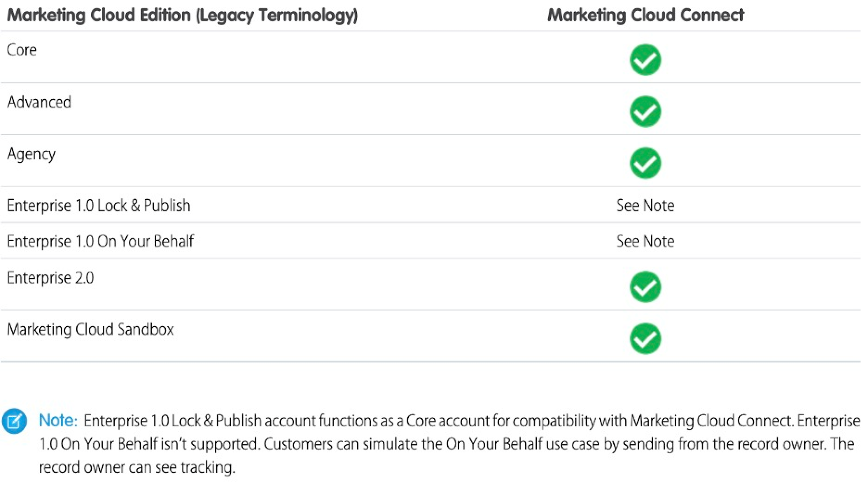Click the Marketing Cloud Sandbox green checkmark

[x=645, y=338]
